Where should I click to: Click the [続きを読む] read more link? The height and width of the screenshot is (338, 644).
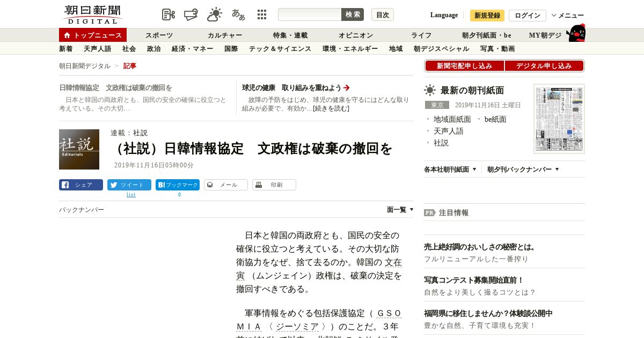(331, 108)
